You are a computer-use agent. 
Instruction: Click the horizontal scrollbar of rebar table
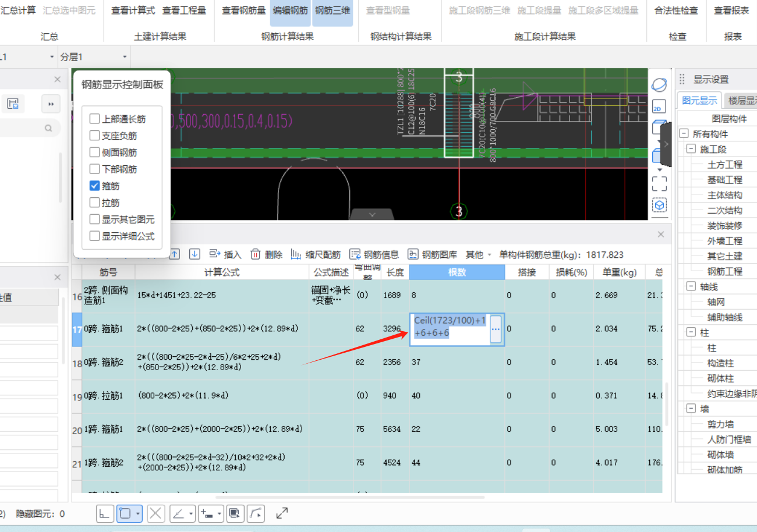pyautogui.click(x=349, y=497)
